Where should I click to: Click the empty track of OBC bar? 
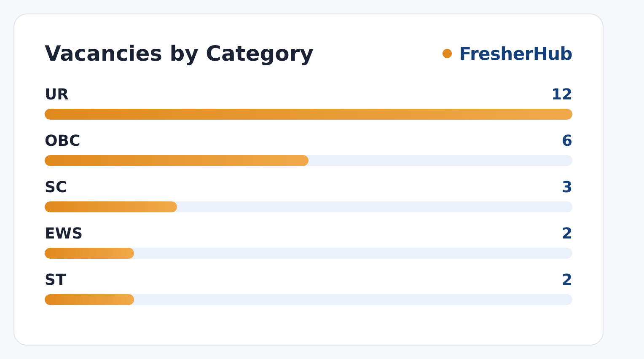click(440, 161)
